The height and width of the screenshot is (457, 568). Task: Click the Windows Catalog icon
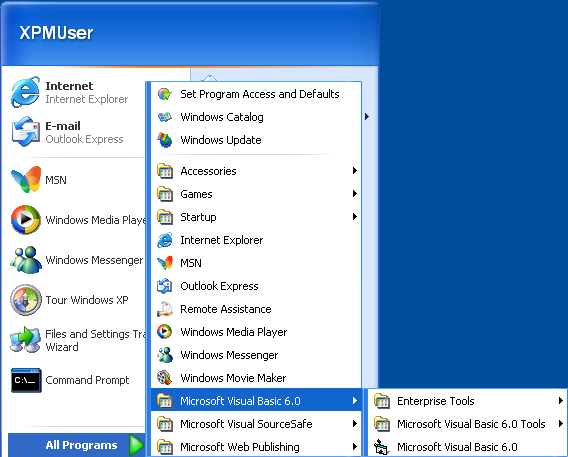[165, 117]
